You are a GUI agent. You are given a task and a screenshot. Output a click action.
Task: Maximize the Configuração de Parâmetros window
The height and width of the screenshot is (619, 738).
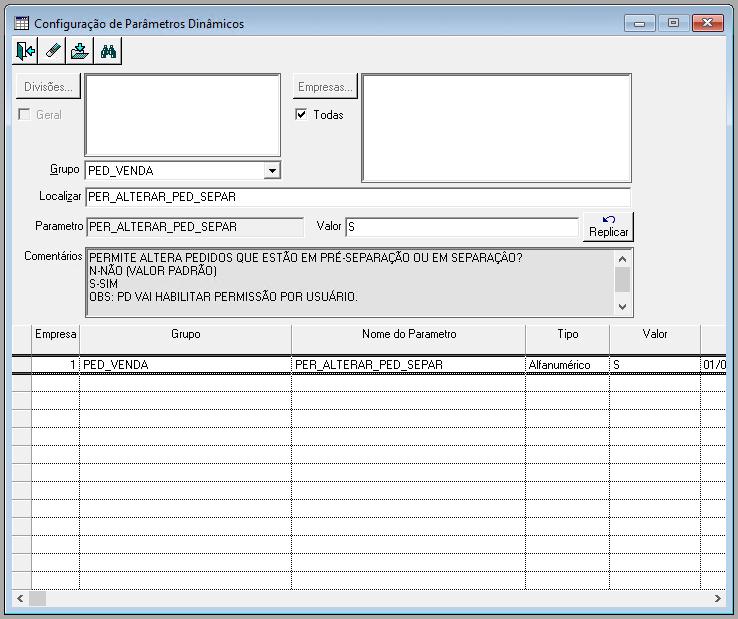click(674, 23)
